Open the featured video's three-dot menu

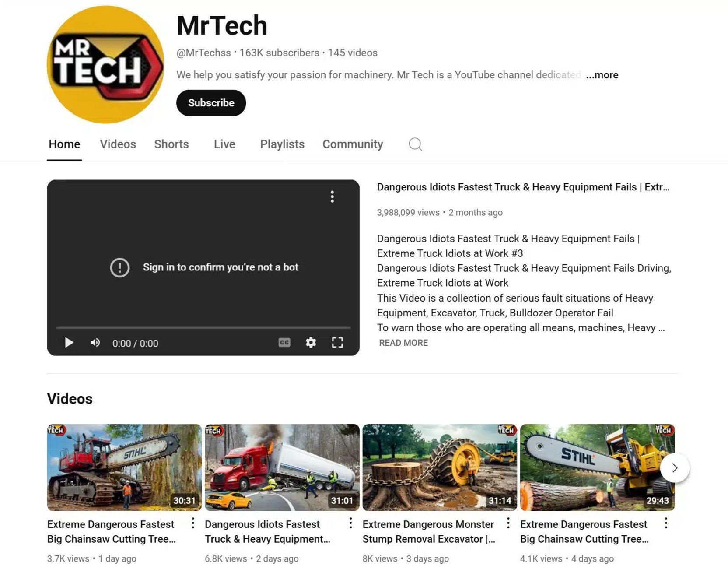pyautogui.click(x=332, y=197)
